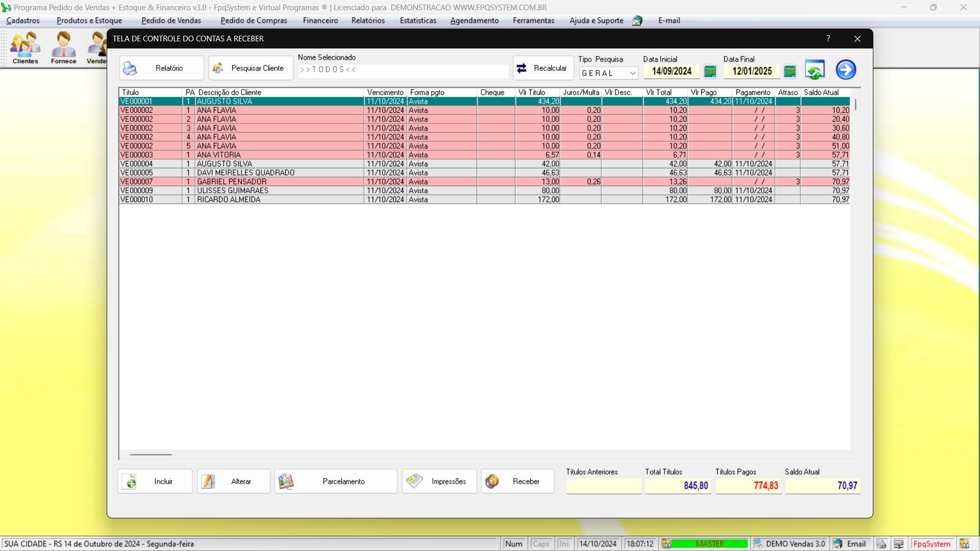The width and height of the screenshot is (980, 551).
Task: Select row VE000010 RICARDO ALMEIDA
Action: [x=484, y=200]
